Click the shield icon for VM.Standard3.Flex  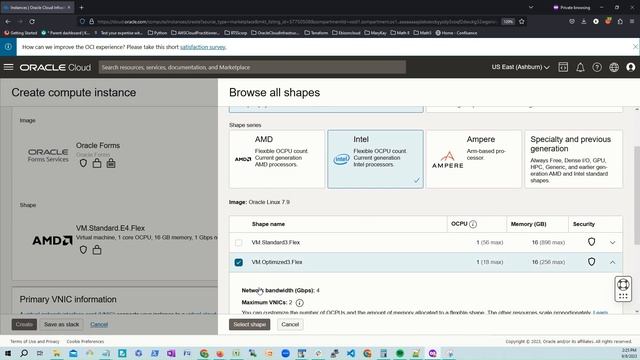pos(591,242)
